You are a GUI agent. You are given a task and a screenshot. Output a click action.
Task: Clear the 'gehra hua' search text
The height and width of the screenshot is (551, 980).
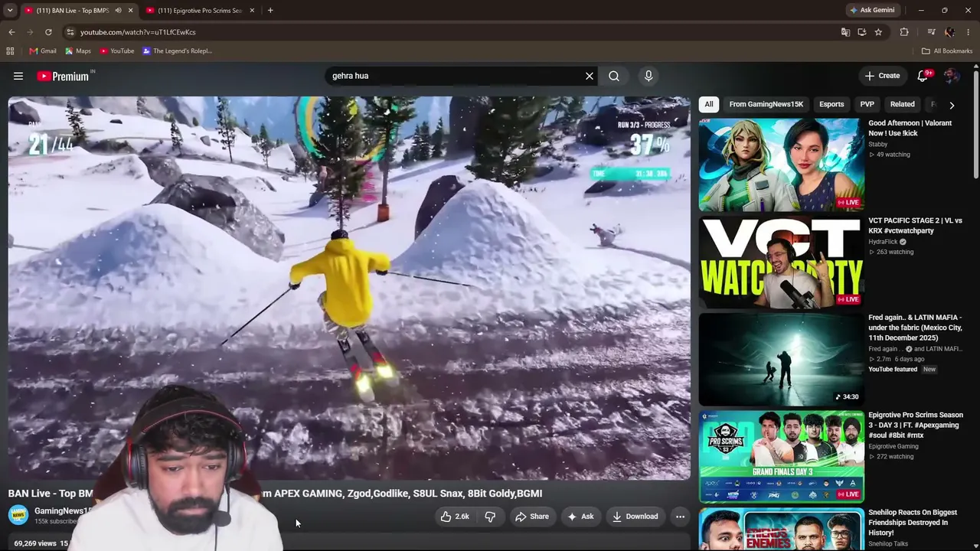590,76
